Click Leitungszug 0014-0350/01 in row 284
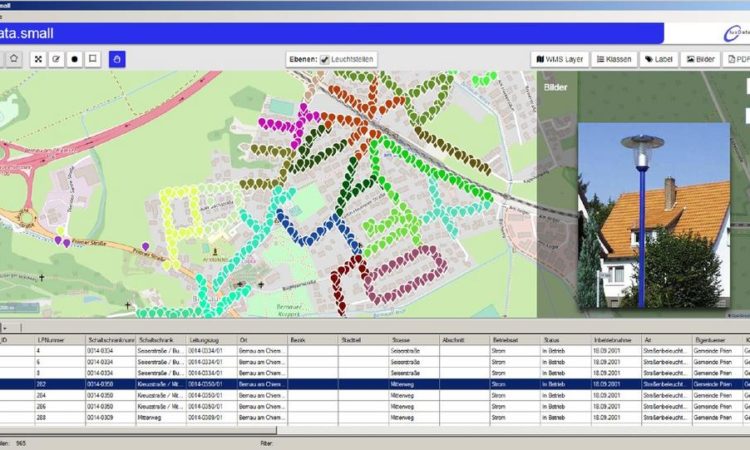Screen dimensions: 750x450 (212, 395)
